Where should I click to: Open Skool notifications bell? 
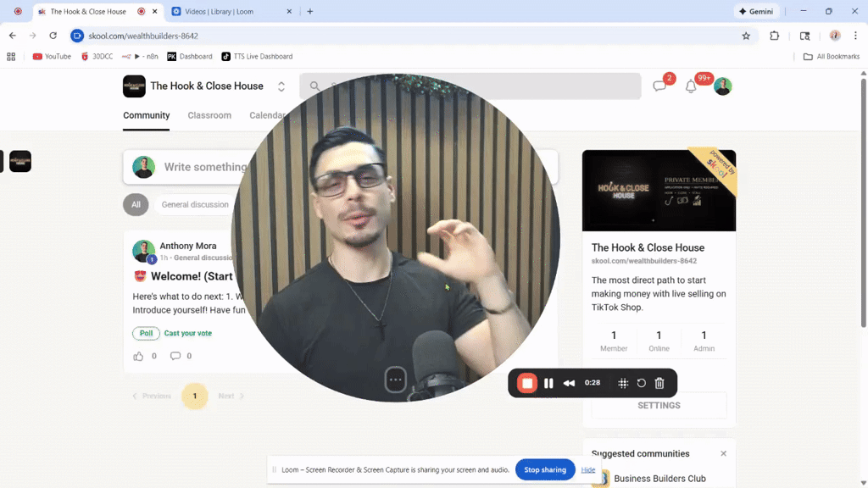[x=690, y=86]
